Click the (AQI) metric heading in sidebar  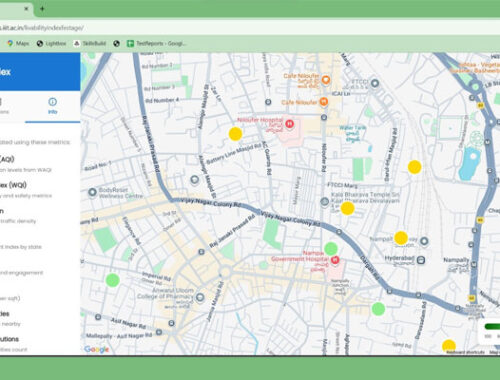(7, 159)
